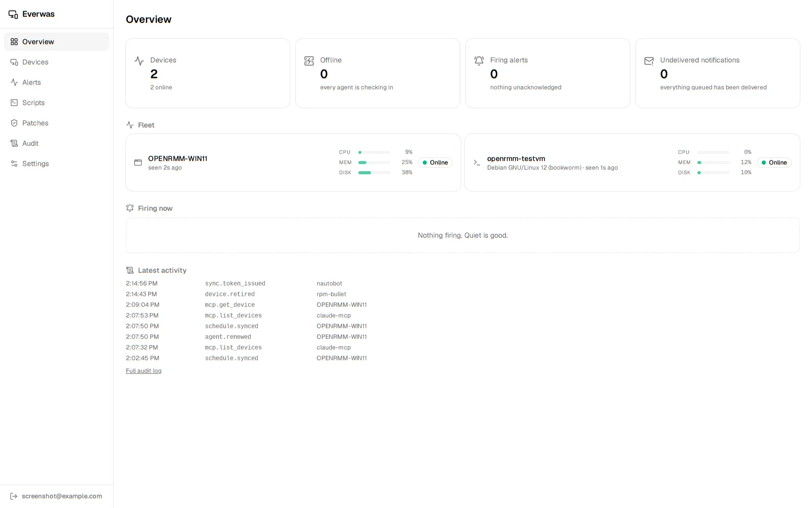Open Patches from the sidebar
The width and height of the screenshot is (812, 508).
[x=56, y=123]
